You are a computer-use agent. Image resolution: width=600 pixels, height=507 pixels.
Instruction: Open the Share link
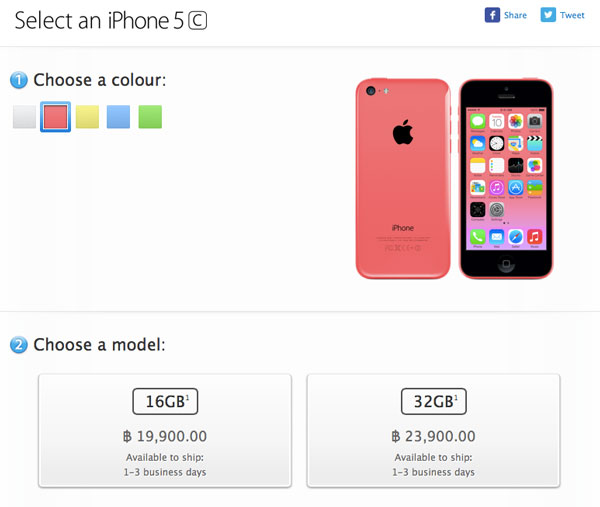pyautogui.click(x=515, y=15)
